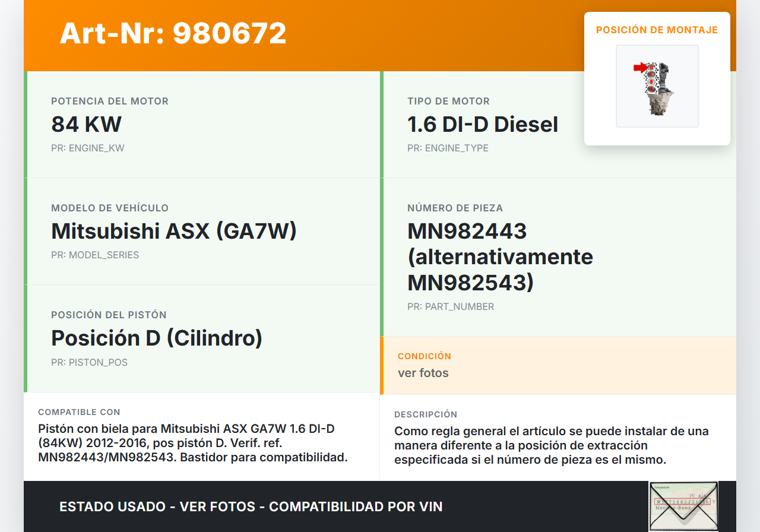This screenshot has width=760, height=532.
Task: Click the PR: MODEL_SERIES label
Action: pyautogui.click(x=95, y=255)
